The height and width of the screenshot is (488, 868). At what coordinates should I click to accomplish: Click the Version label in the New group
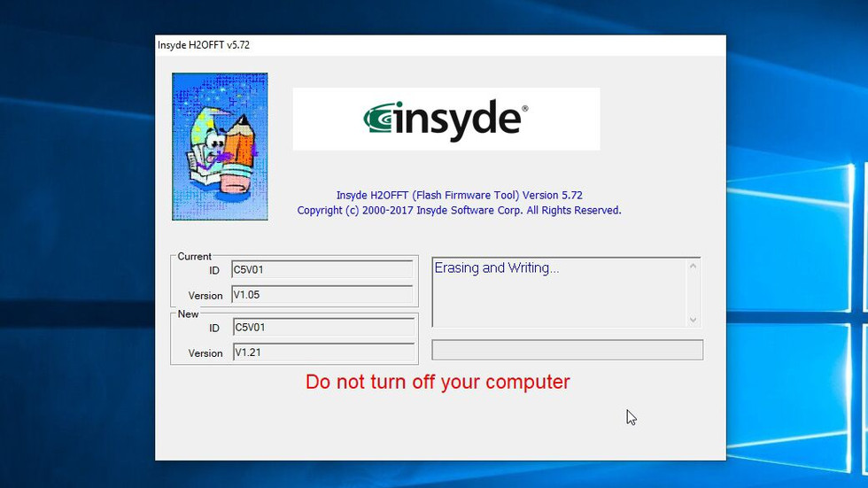205,353
